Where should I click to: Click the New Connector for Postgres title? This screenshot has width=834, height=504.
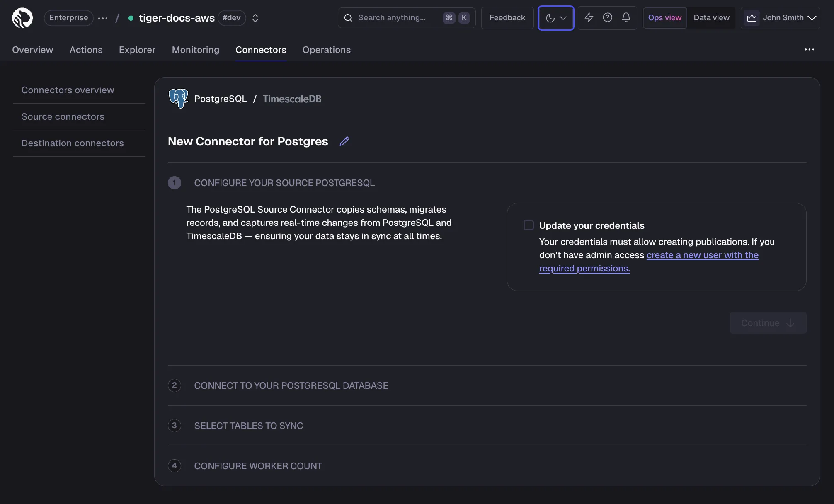tap(248, 141)
